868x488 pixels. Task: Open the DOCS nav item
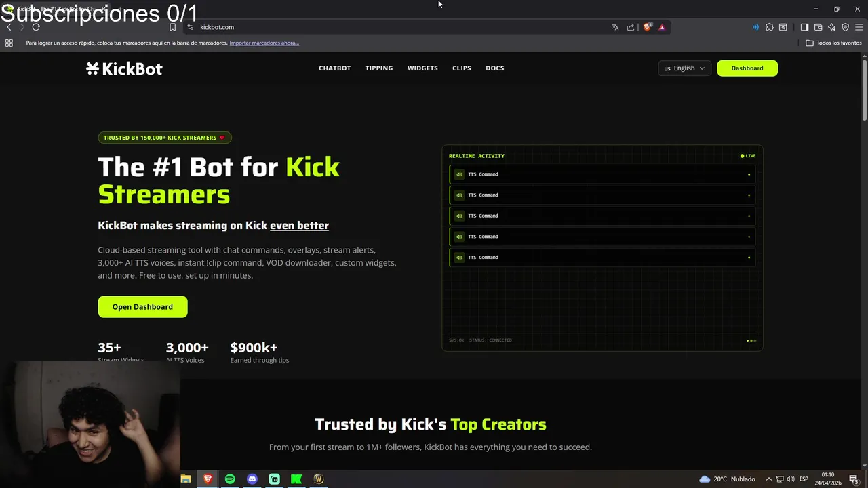(495, 68)
